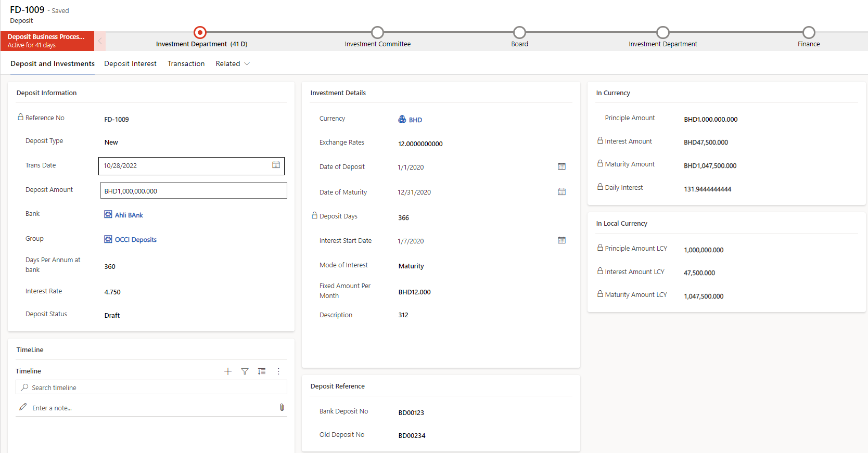Switch to Deposit Interest tab
The width and height of the screenshot is (868, 453).
coord(130,63)
